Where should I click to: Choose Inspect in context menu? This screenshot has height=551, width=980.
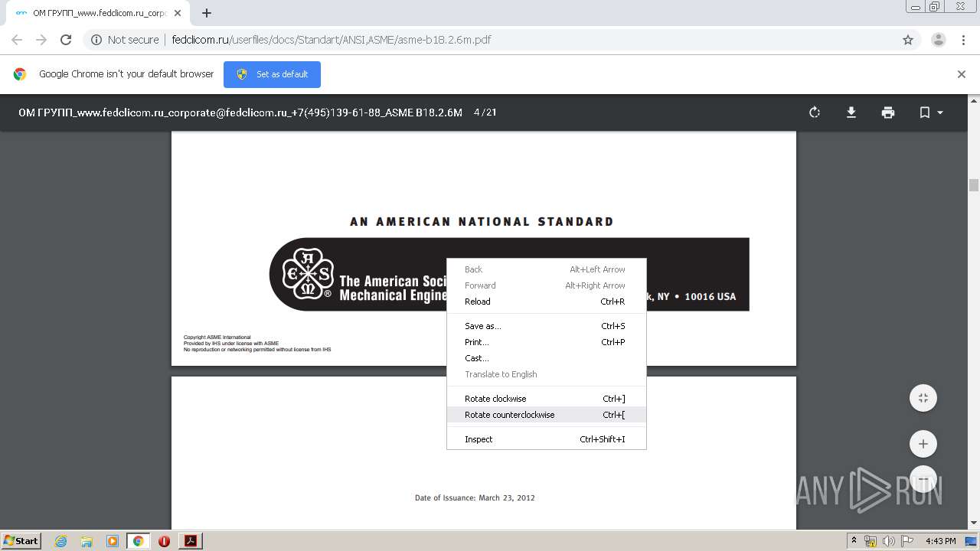pyautogui.click(x=547, y=439)
